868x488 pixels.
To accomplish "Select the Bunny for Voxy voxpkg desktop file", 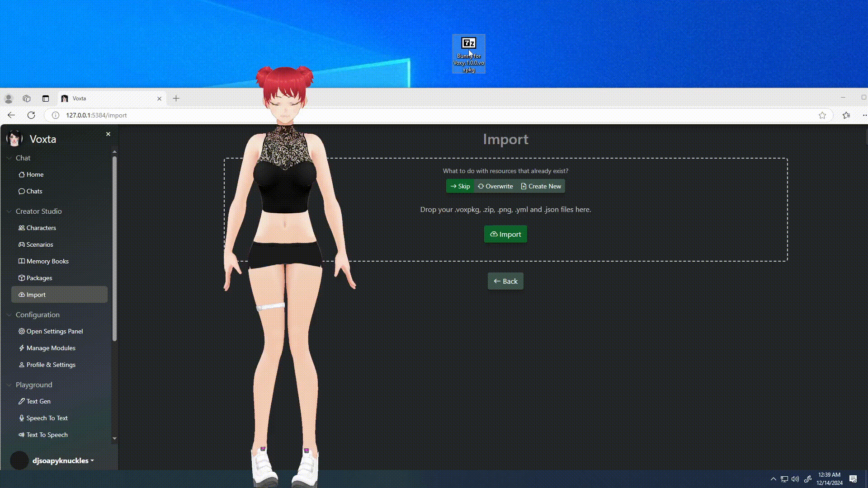I will pyautogui.click(x=469, y=54).
